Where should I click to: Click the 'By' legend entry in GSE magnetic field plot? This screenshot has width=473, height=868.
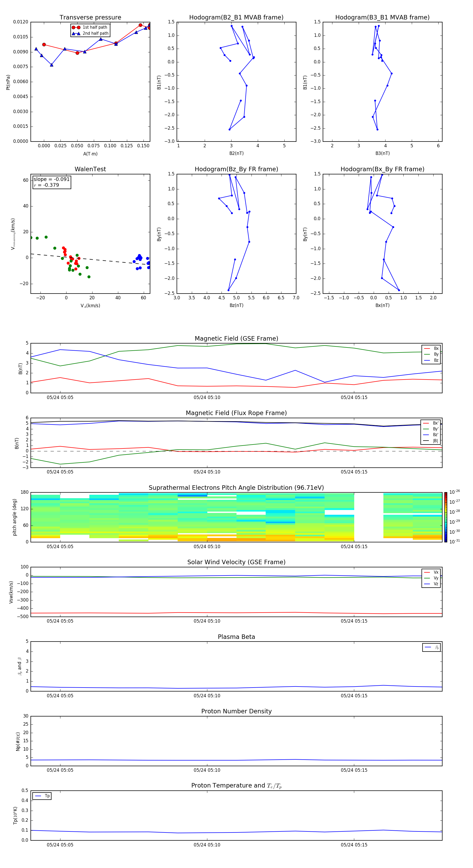(x=431, y=354)
